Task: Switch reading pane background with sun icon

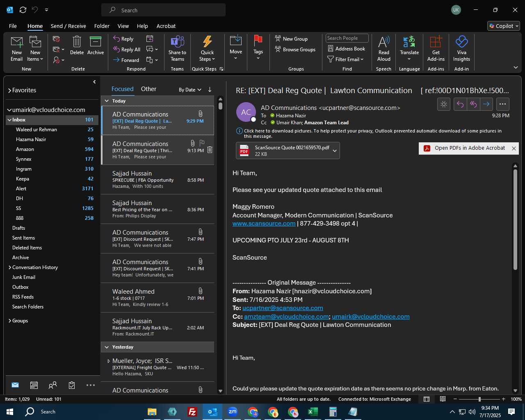Action: (x=444, y=104)
